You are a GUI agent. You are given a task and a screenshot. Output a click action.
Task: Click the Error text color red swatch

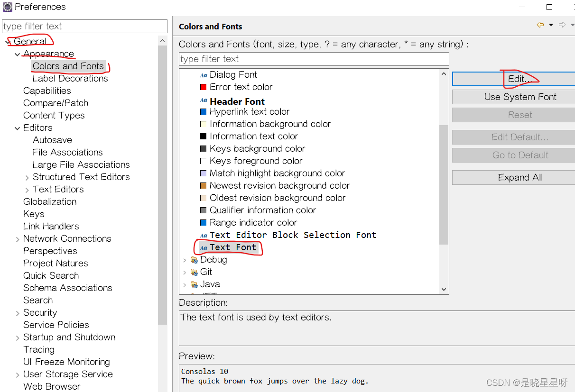tap(204, 87)
